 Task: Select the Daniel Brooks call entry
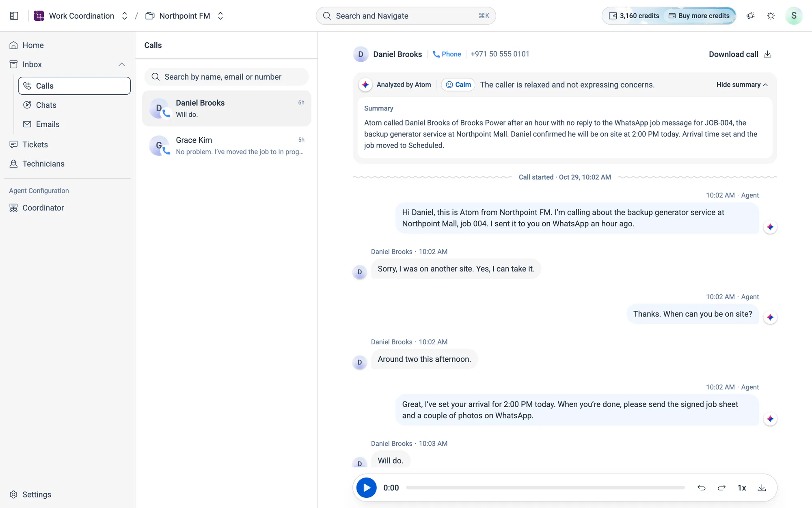(227, 109)
